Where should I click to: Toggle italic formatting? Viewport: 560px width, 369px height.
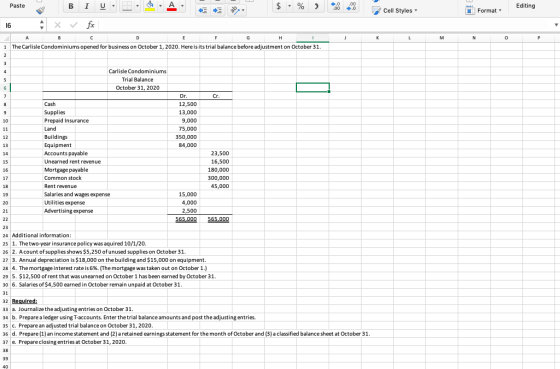click(x=86, y=6)
